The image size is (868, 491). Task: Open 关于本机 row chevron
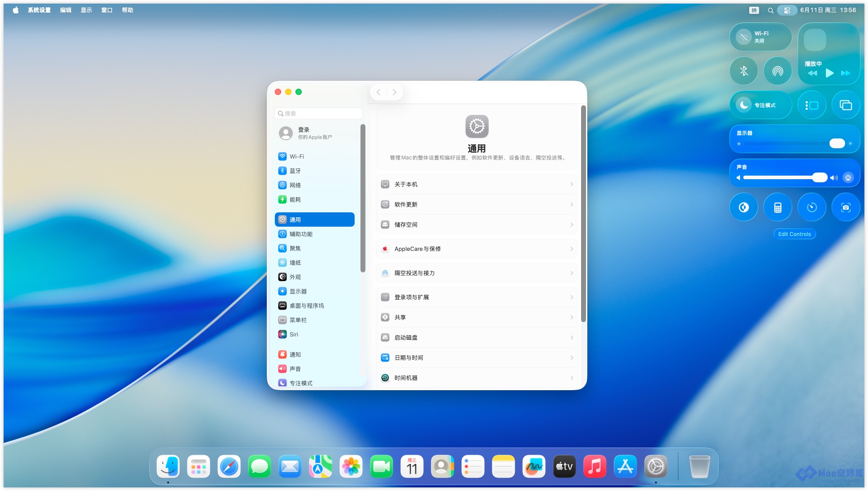572,185
